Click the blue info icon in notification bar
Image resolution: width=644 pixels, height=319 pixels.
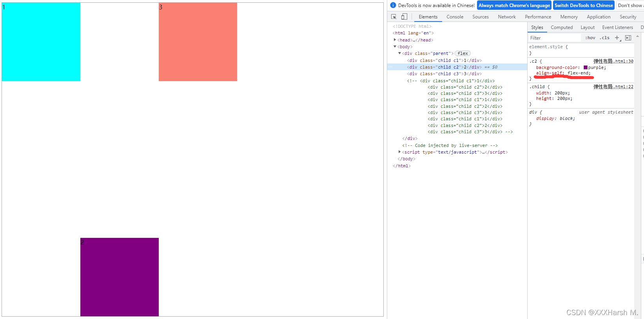[393, 5]
